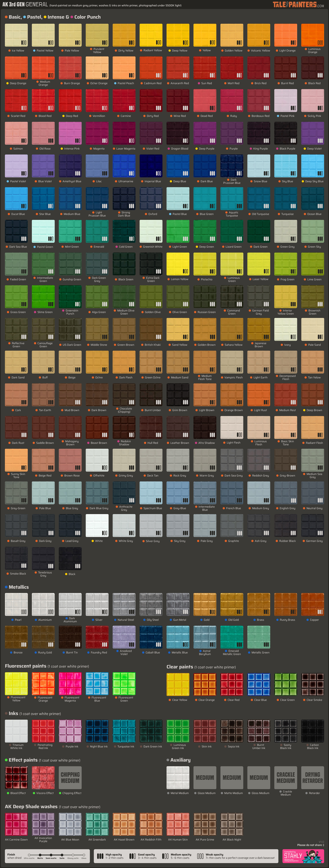This screenshot has width=329, height=868.
Task: Pick the Vampiric Flesh swatch
Action: pyautogui.click(x=232, y=362)
